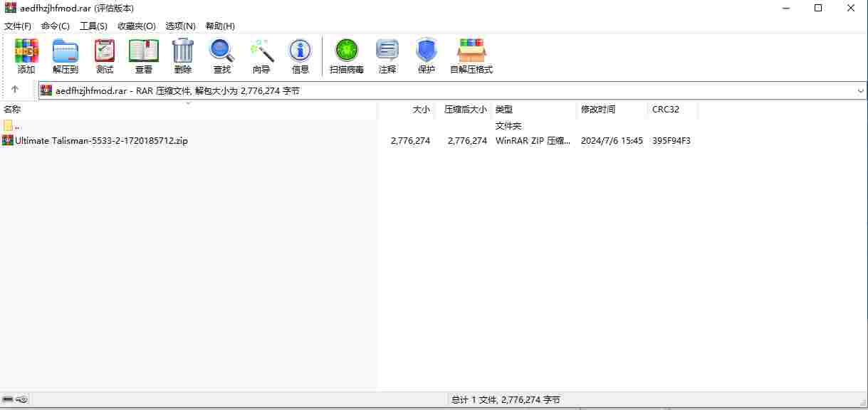Screen dimensions: 868x410
Task: Open the Commands (命令) menu
Action: coord(56,26)
